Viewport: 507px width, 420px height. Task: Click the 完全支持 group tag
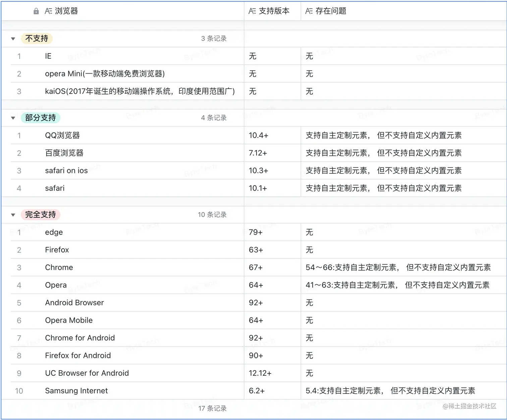pos(41,215)
